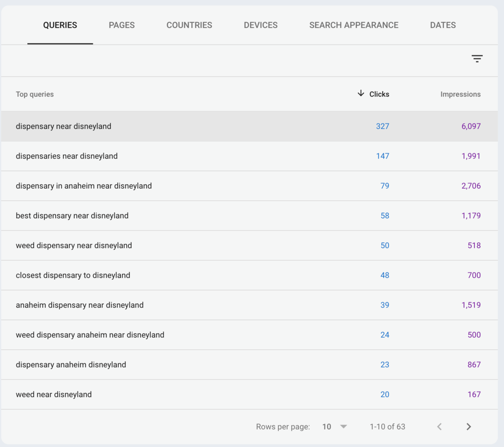The height and width of the screenshot is (447, 504).
Task: Click the 39 clicks value
Action: click(385, 305)
